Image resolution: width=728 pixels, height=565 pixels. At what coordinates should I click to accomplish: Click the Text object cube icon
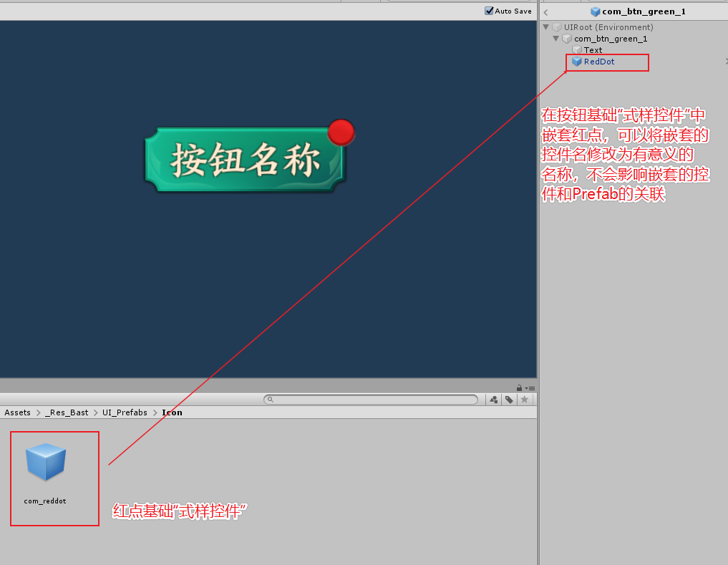577,49
